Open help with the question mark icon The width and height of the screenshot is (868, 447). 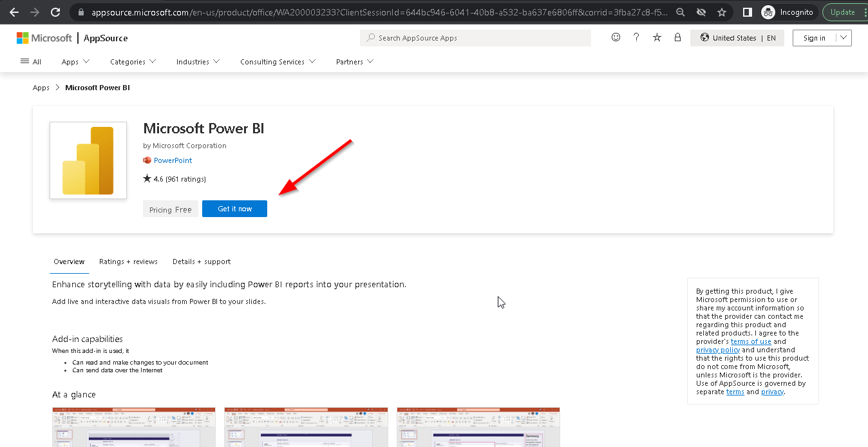[x=636, y=37]
